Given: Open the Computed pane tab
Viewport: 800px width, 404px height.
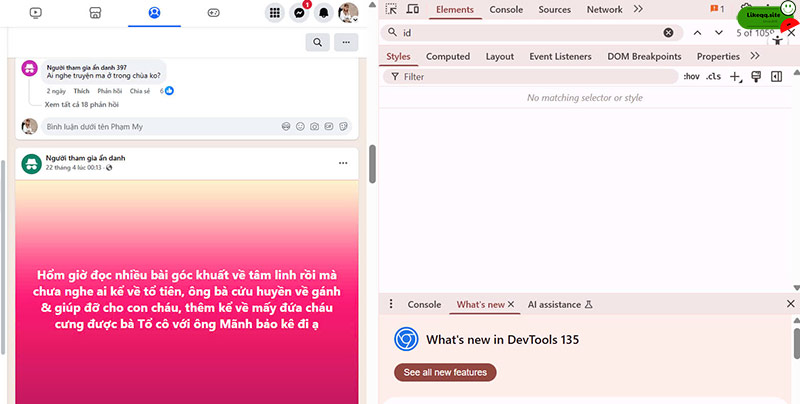Looking at the screenshot, I should point(448,57).
